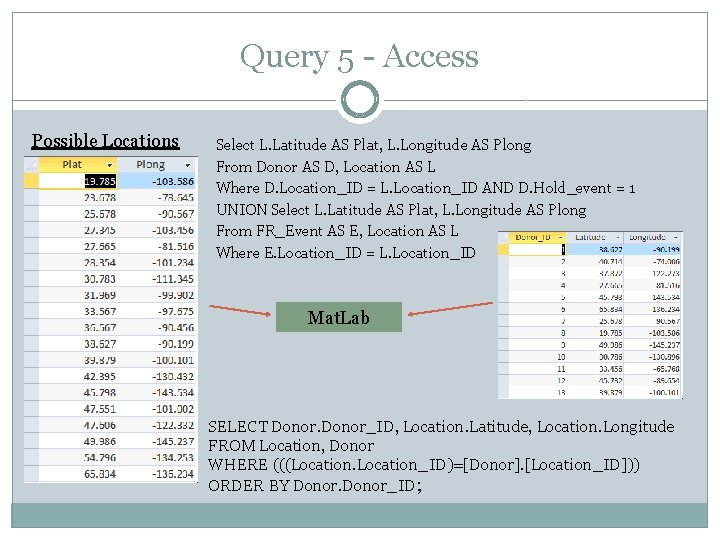Open the Donor_ID column dropdown arrow
720x540 pixels.
pos(561,238)
